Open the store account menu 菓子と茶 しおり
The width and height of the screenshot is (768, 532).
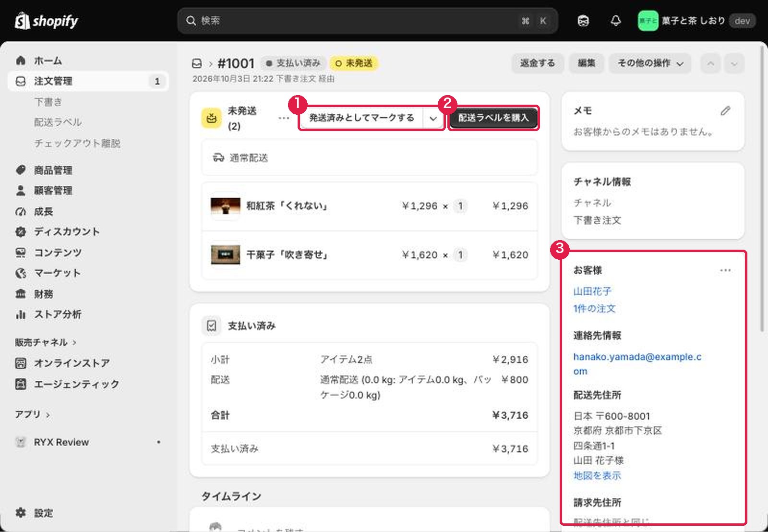click(696, 21)
